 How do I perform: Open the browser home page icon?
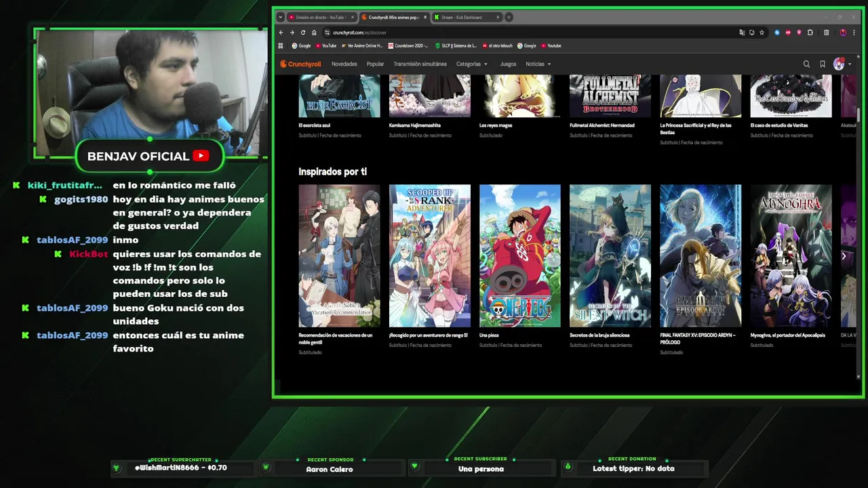(x=314, y=33)
